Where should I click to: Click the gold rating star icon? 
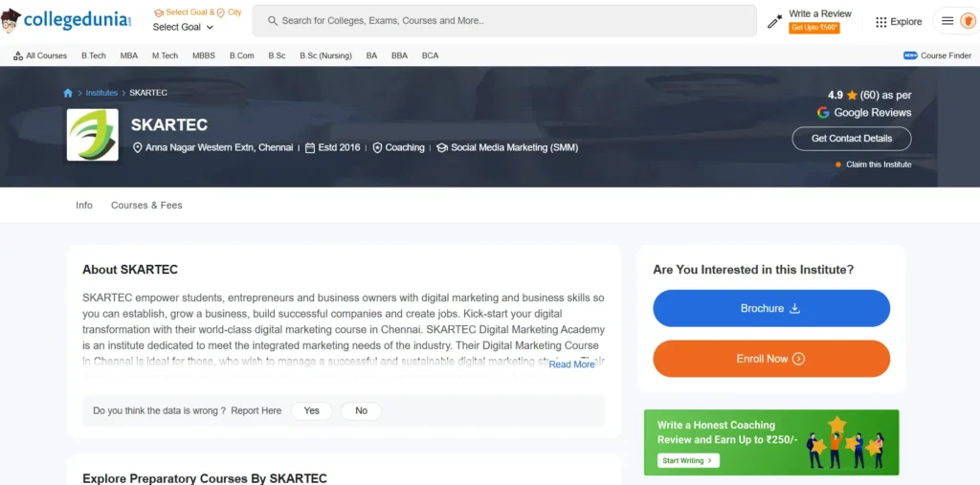coord(851,96)
